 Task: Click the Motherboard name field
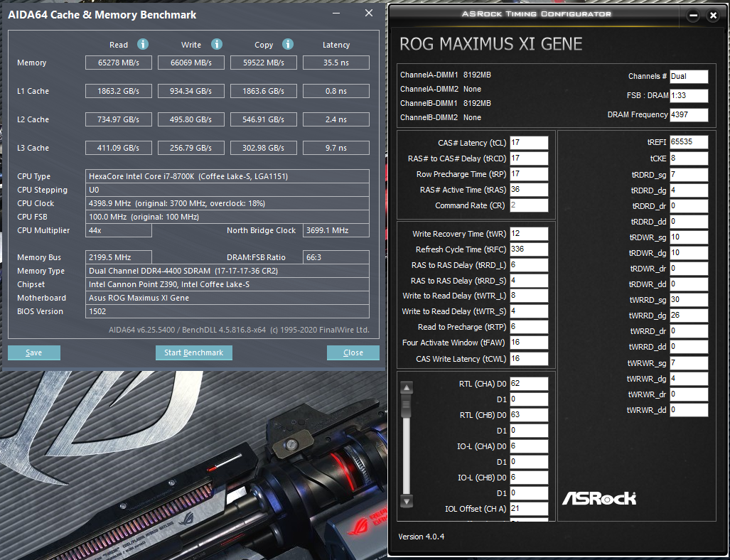click(227, 298)
